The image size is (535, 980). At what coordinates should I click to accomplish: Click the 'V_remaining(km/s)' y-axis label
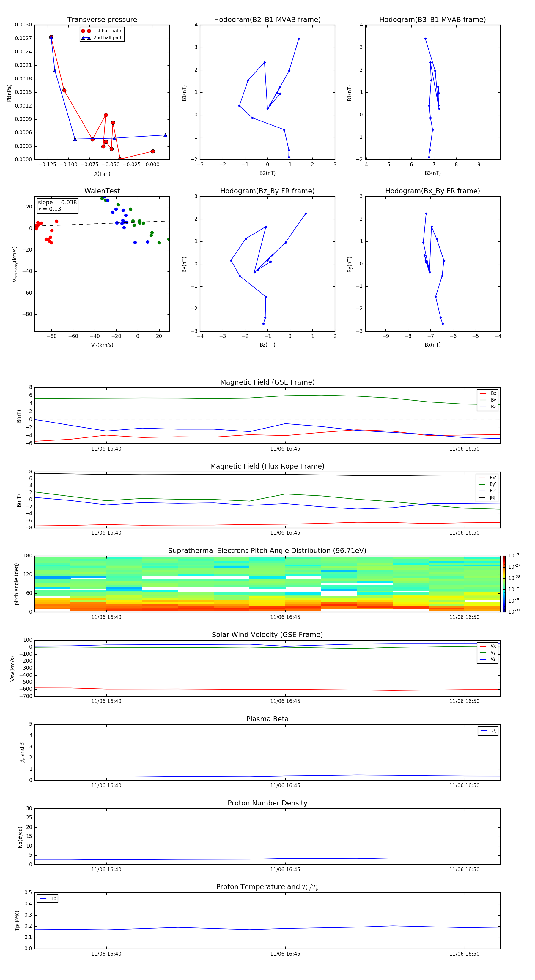[x=15, y=264]
